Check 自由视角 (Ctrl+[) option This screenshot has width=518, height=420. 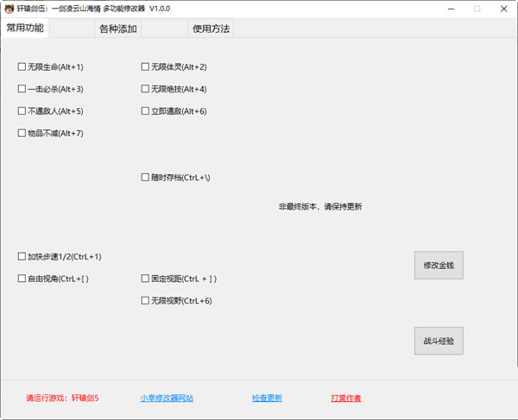point(22,279)
